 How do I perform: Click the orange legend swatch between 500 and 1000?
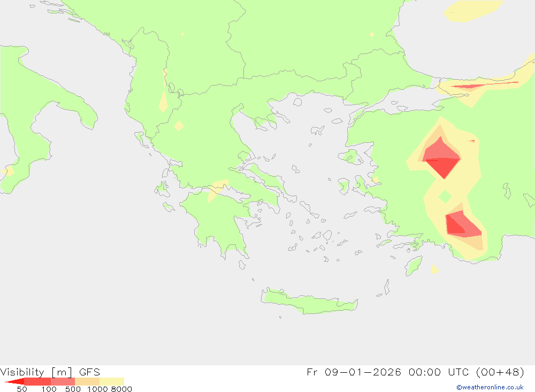[87, 381]
